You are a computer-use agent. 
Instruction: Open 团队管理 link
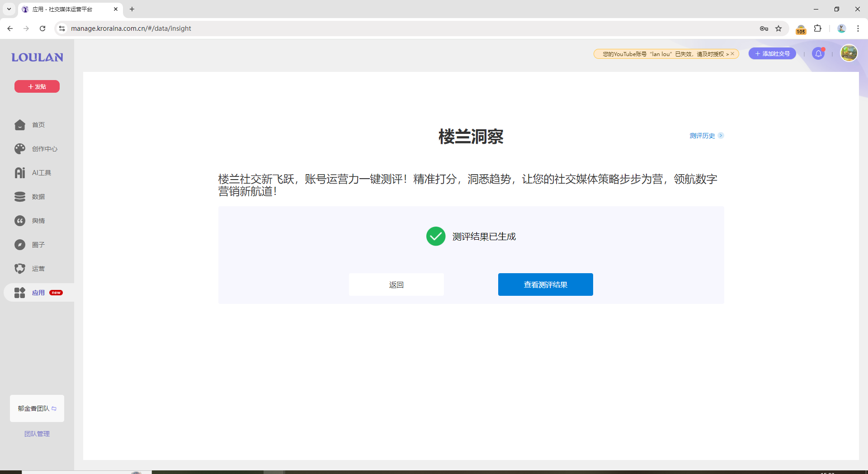click(37, 434)
